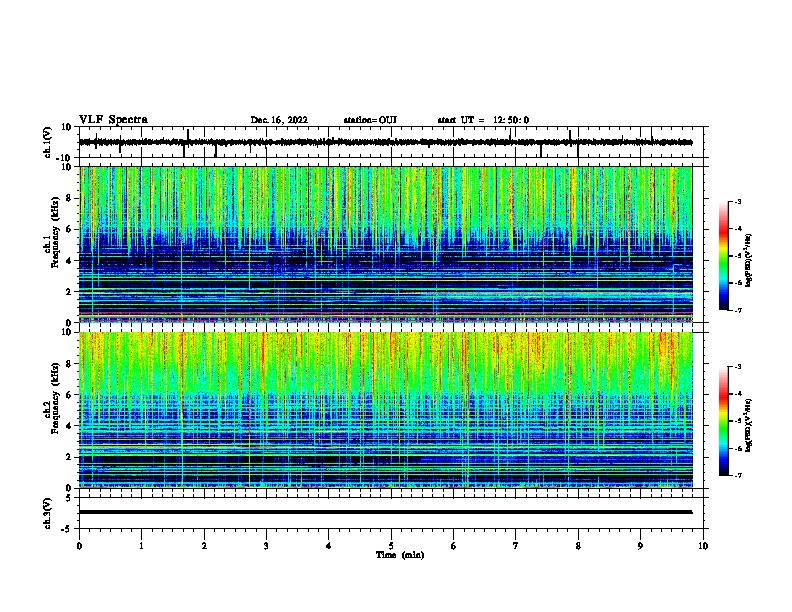Click the "1" minute tick label
792x612 pixels.
141,546
